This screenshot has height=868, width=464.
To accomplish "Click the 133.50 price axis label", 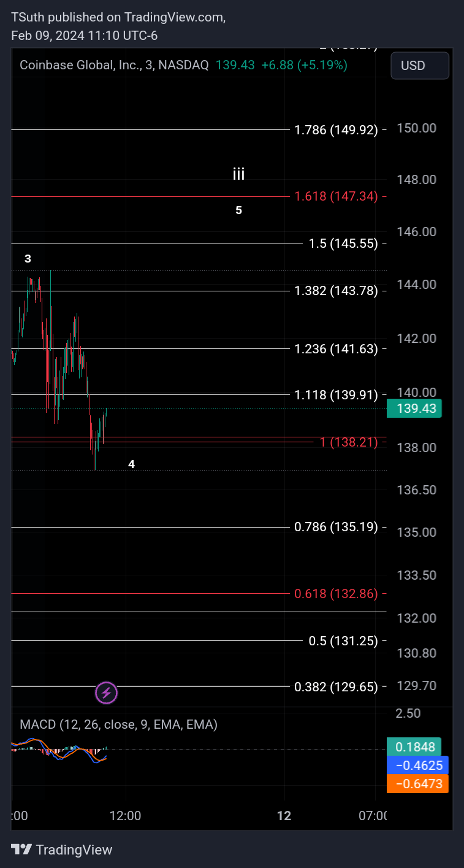I will click(x=416, y=575).
